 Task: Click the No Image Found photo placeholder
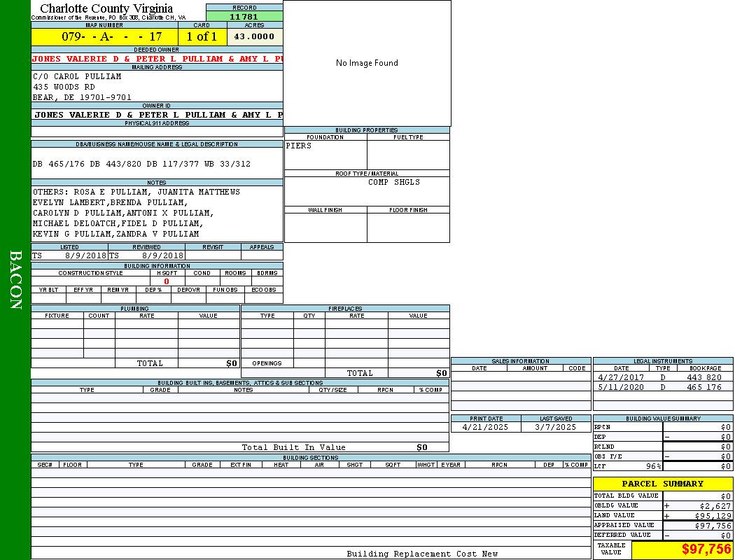coord(367,63)
